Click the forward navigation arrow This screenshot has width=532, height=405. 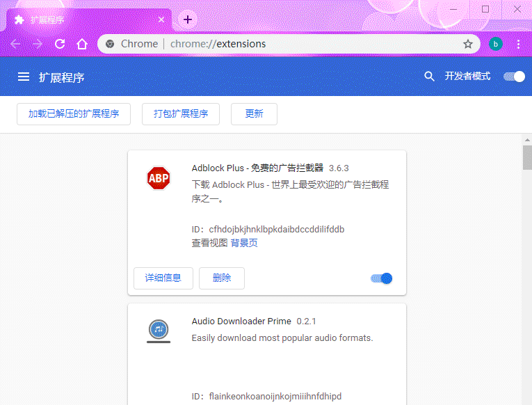38,44
